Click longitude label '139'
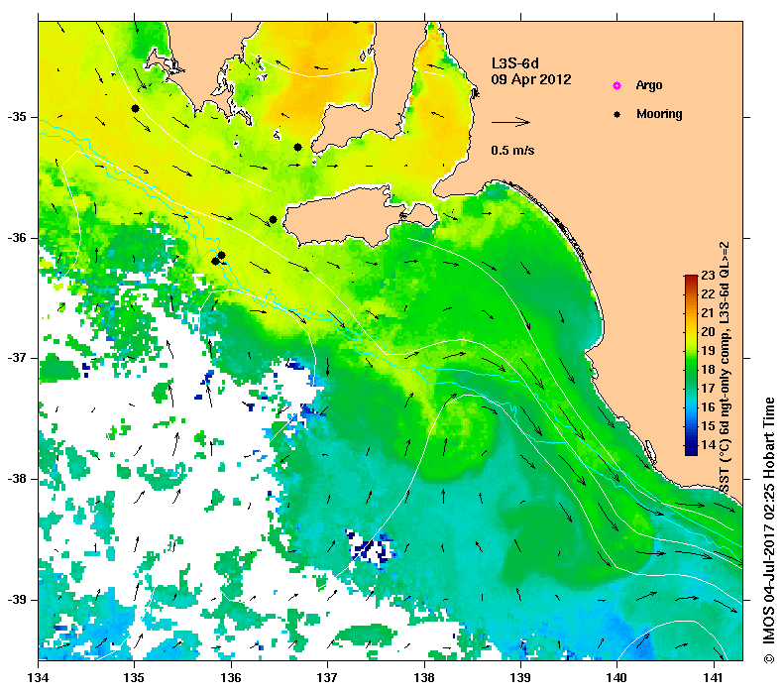 coord(521,678)
